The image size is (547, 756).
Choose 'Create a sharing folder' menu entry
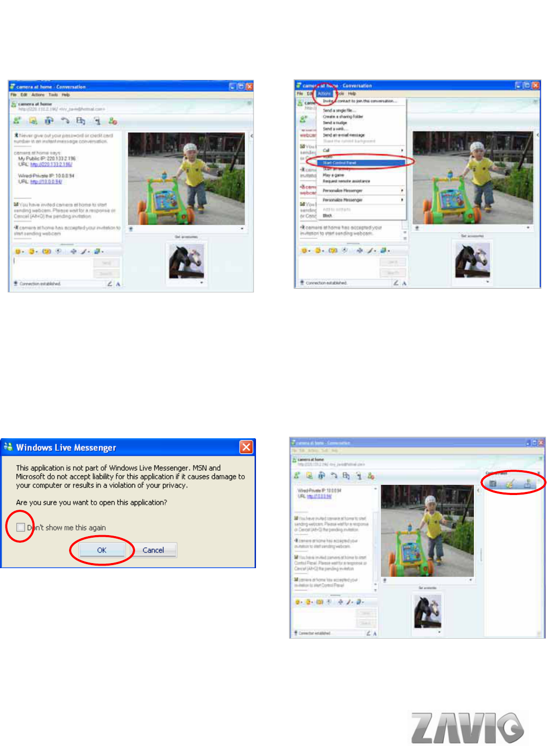tap(343, 116)
